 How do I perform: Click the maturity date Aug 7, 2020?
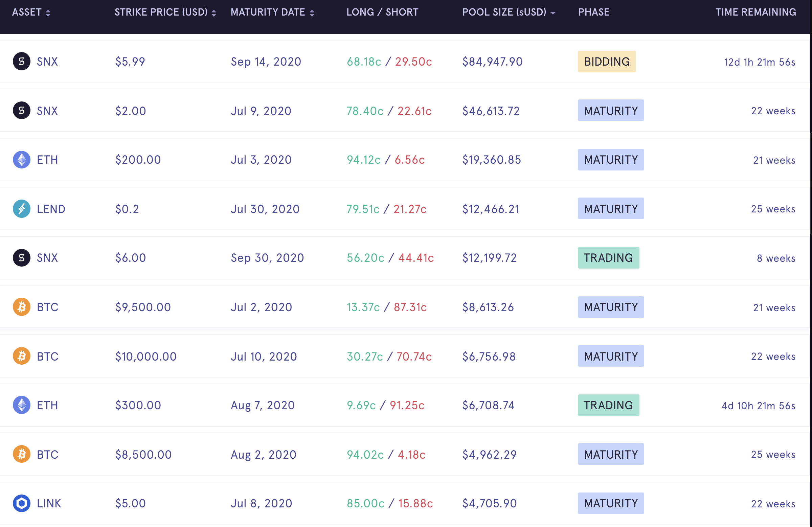263,406
